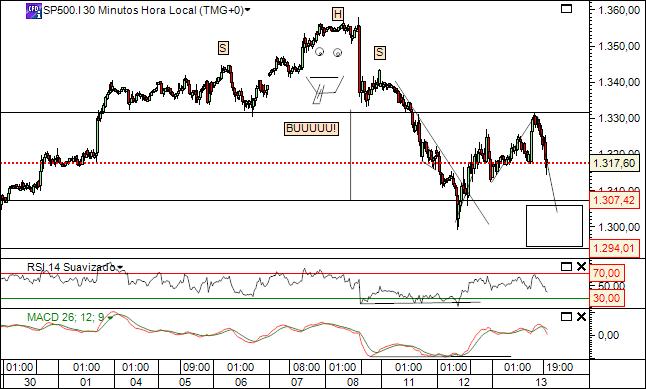646x389 pixels.
Task: Open the MACD 26; 12; 9 settings dropdown
Action: pyautogui.click(x=110, y=318)
